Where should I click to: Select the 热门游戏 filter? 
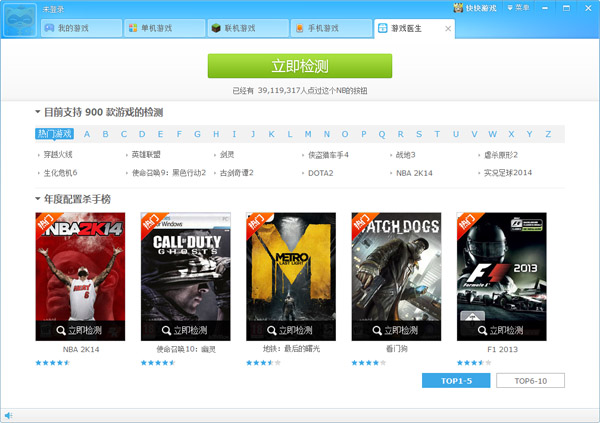54,134
